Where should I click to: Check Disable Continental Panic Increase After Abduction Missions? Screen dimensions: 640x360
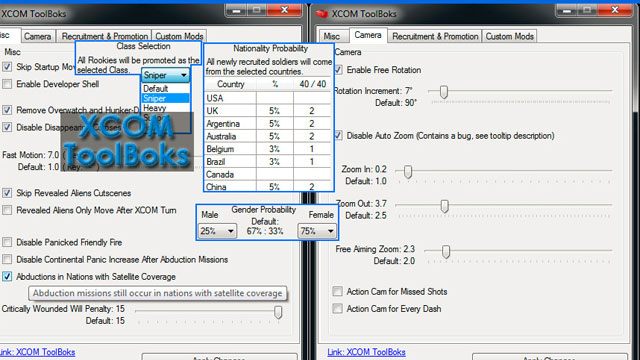click(x=7, y=259)
